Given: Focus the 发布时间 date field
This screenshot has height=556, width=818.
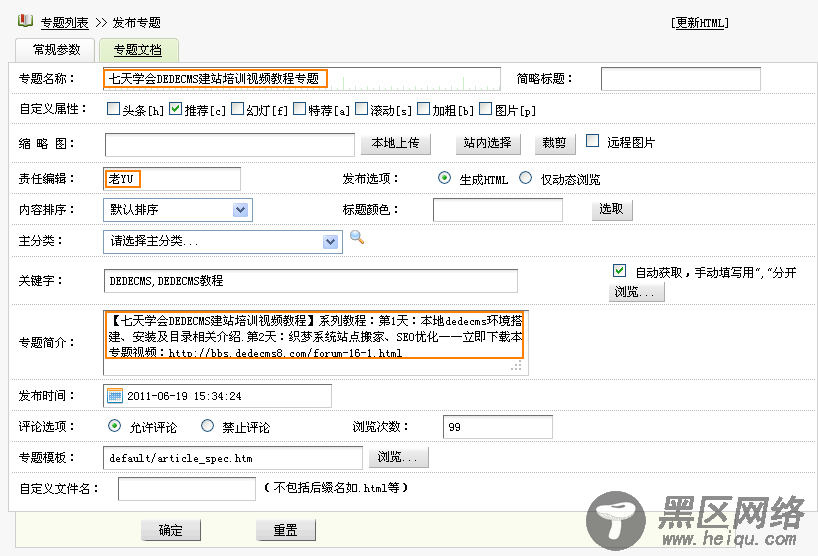Looking at the screenshot, I should [217, 396].
